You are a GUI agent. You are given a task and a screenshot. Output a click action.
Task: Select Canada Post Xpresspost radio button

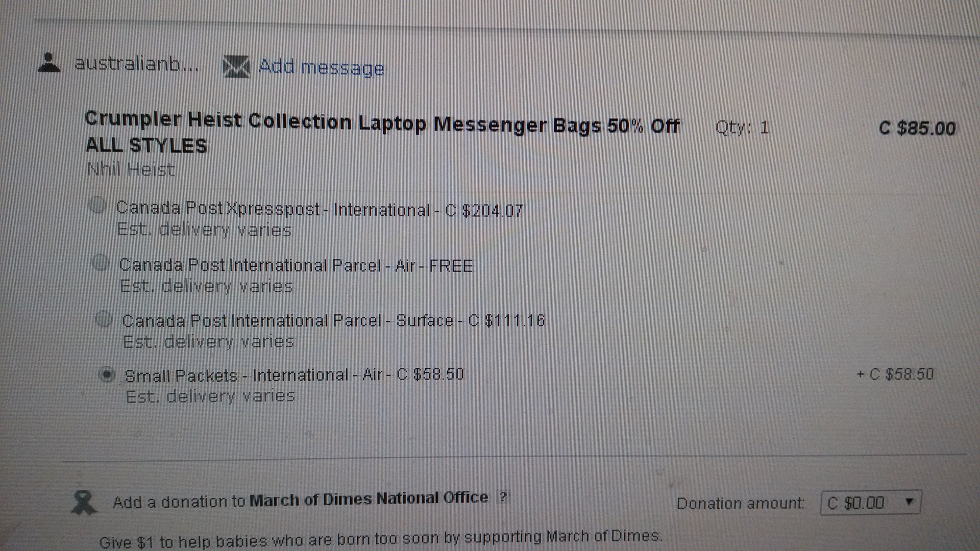pos(97,205)
